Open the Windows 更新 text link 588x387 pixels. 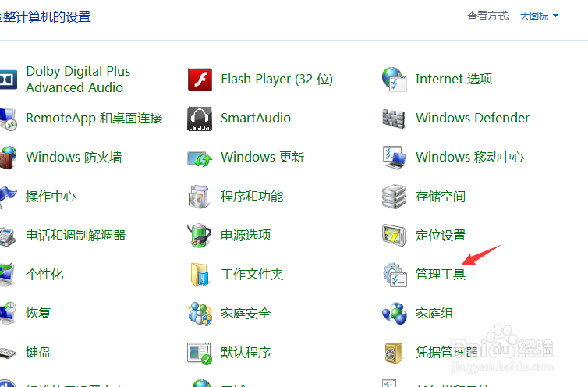click(x=263, y=158)
